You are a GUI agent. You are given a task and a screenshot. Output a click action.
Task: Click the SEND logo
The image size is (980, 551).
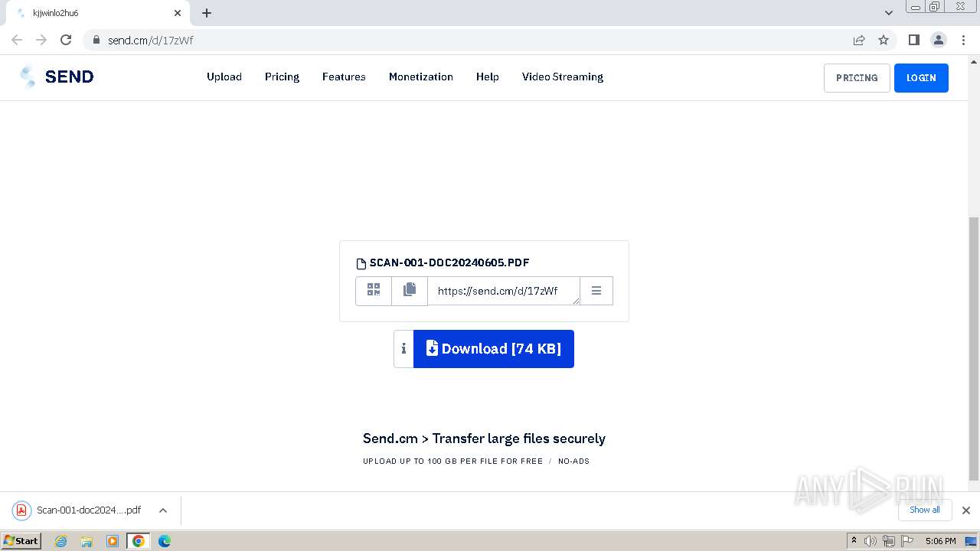point(57,77)
